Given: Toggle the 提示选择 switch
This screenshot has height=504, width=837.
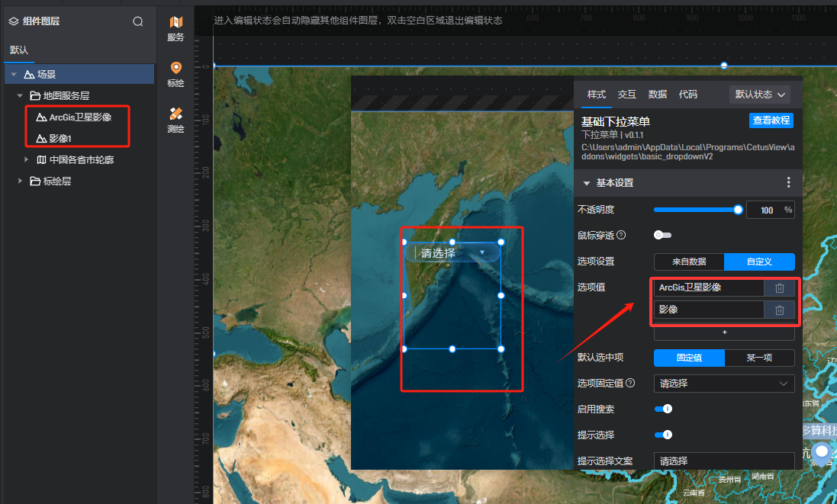Looking at the screenshot, I should [663, 435].
